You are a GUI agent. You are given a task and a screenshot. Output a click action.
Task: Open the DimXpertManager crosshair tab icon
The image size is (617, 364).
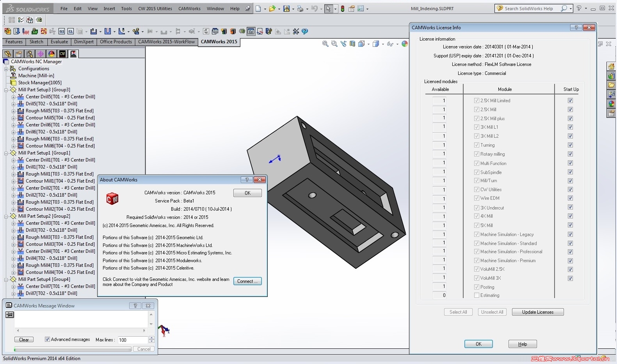pyautogui.click(x=41, y=54)
